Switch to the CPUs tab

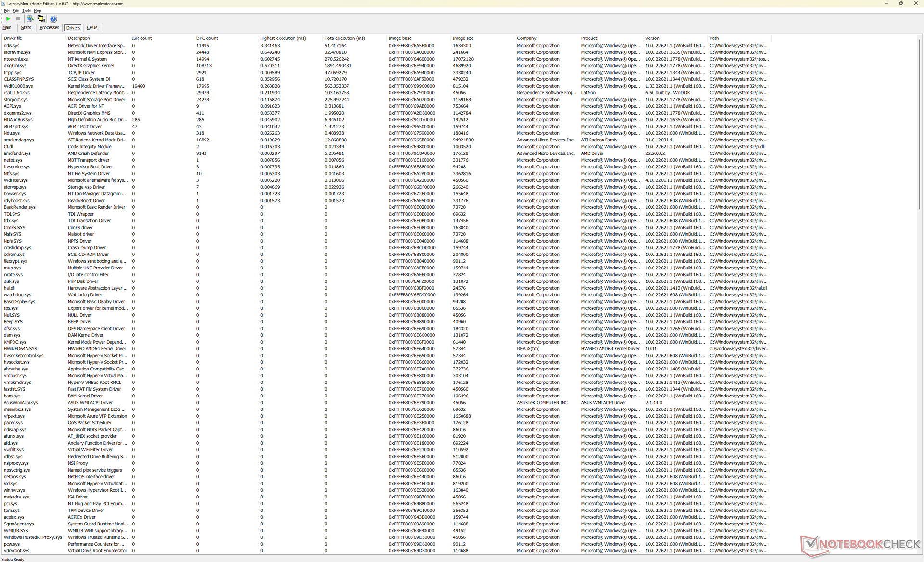(92, 28)
